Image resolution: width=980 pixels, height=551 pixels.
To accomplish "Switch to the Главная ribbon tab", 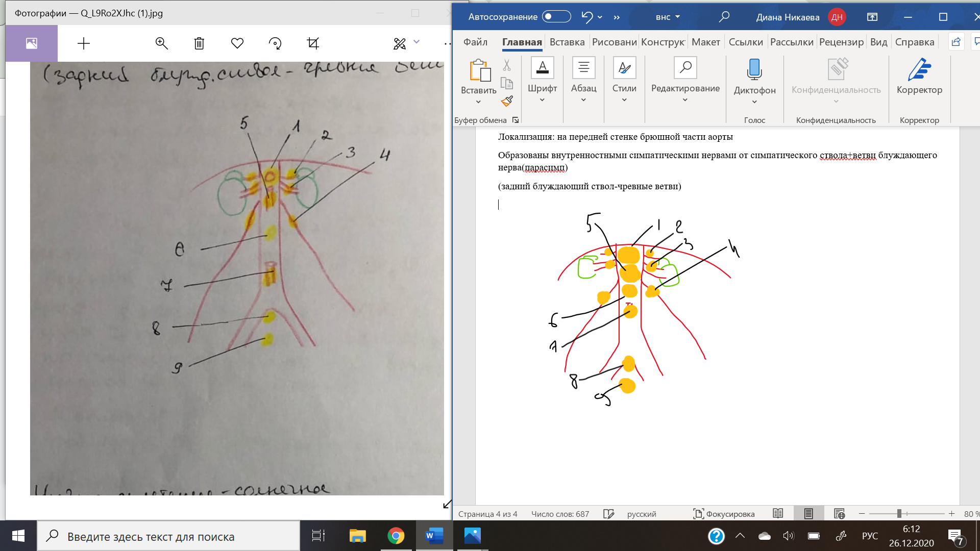I will [x=522, y=42].
